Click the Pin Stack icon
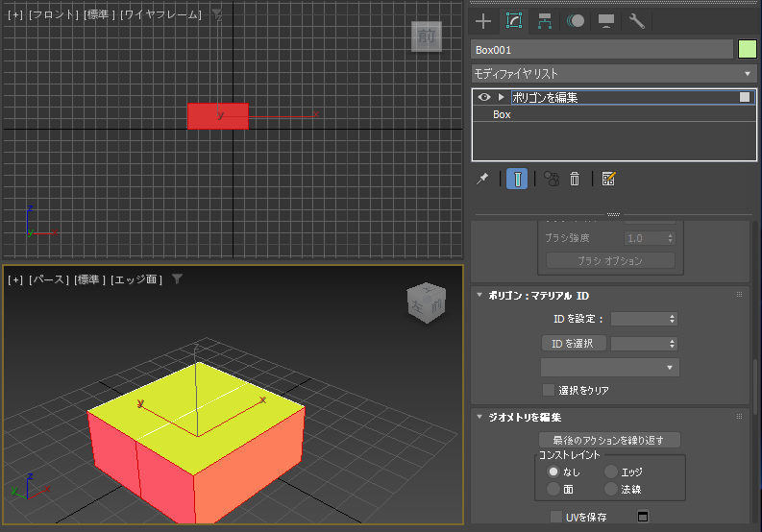This screenshot has width=762, height=532. (x=482, y=179)
